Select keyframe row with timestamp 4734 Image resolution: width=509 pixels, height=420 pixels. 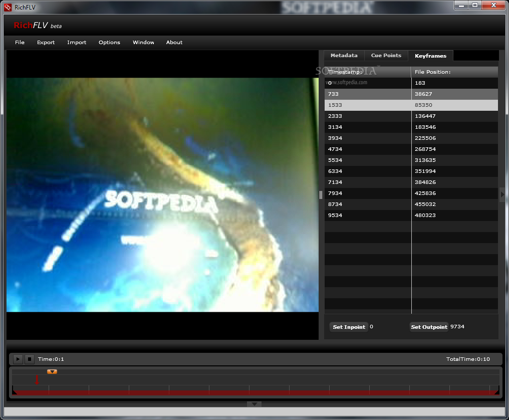coord(411,149)
